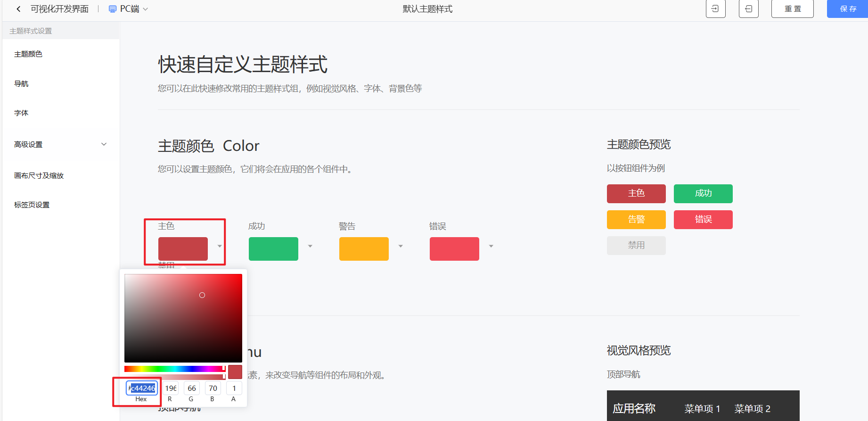This screenshot has width=868, height=421.
Task: Click the 重置 reset button
Action: point(792,8)
